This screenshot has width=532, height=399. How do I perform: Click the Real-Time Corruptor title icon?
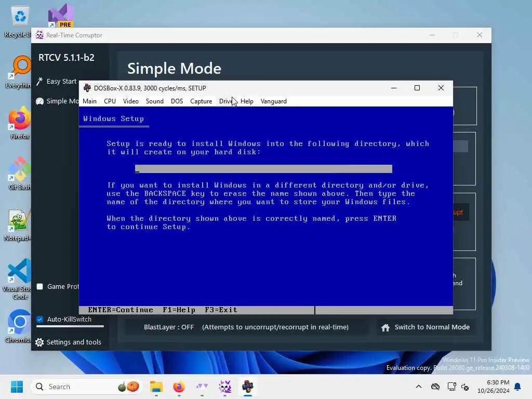tap(39, 35)
